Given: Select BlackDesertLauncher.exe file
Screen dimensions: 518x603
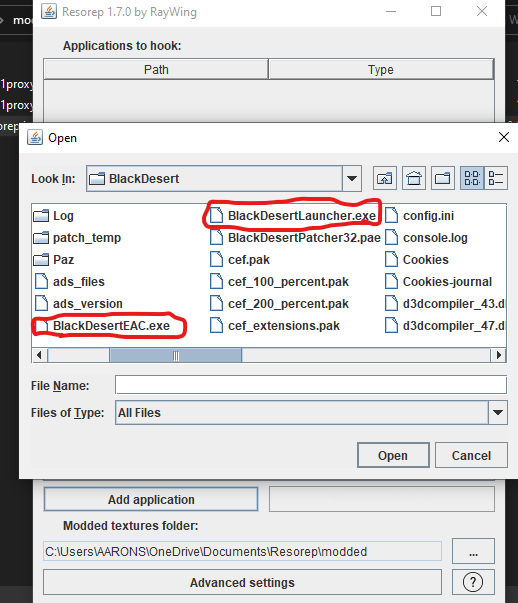Looking at the screenshot, I should (293, 216).
